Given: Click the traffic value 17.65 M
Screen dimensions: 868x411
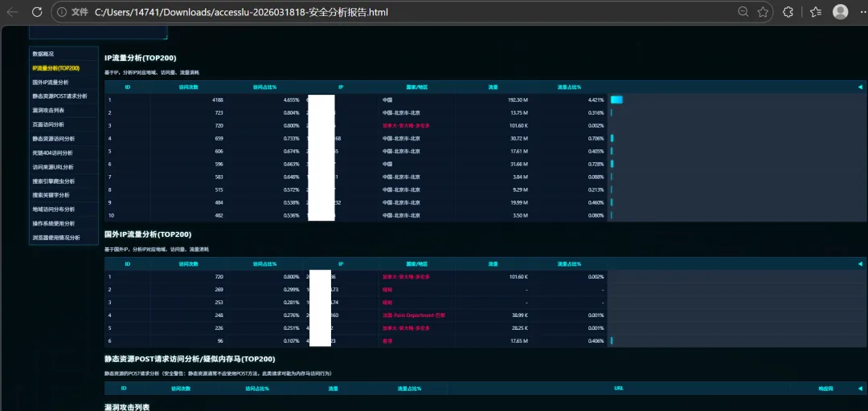Looking at the screenshot, I should [518, 340].
